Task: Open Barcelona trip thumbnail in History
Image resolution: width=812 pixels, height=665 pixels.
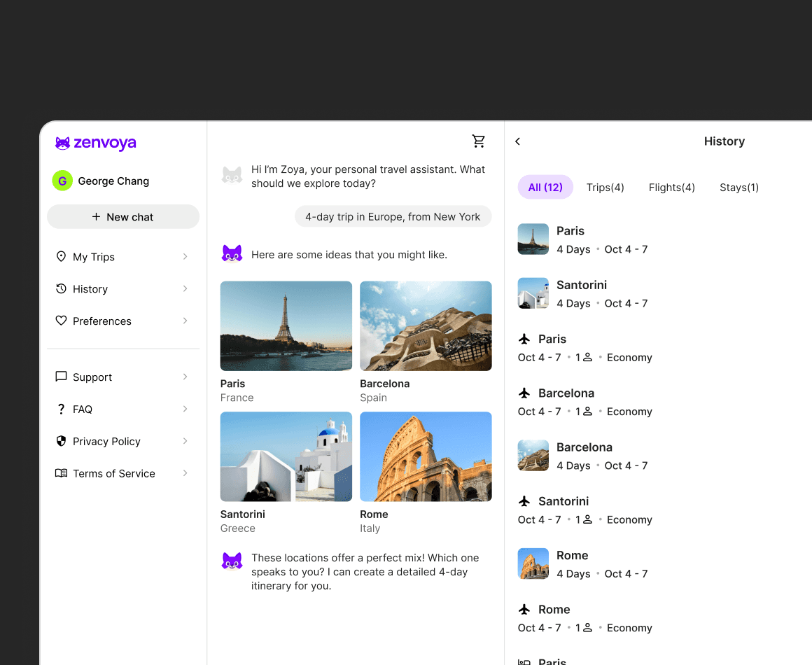Action: (x=533, y=455)
